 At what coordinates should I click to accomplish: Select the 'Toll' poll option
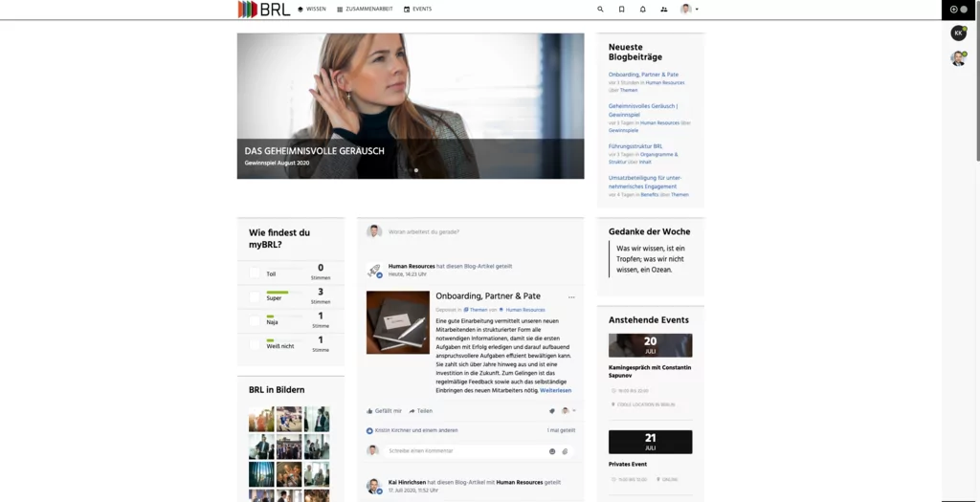(x=256, y=273)
